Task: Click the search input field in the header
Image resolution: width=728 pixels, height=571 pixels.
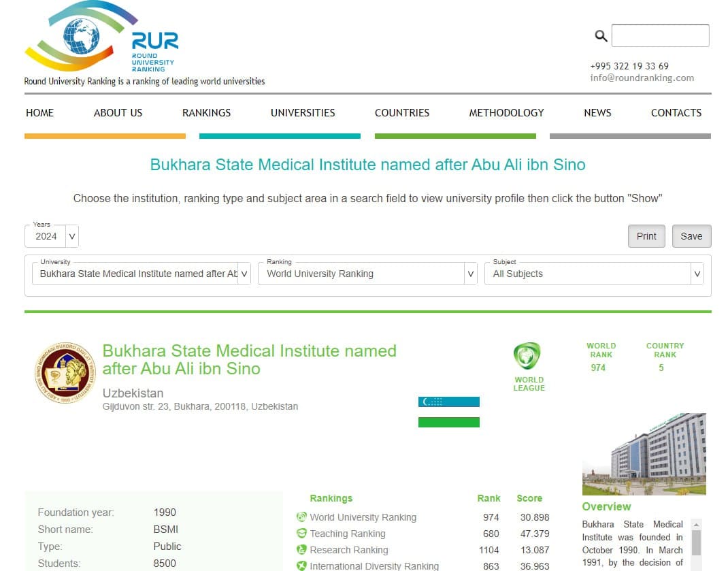Action: point(660,36)
